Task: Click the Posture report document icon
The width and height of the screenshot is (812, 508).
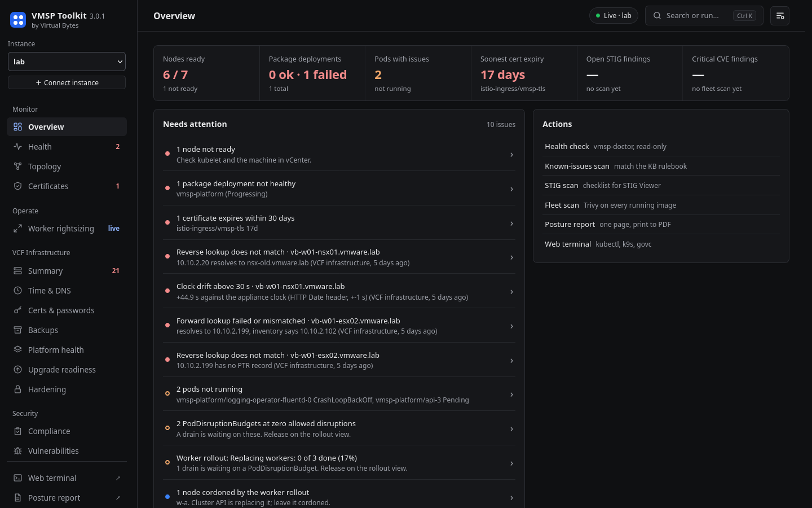Action: [x=18, y=498]
